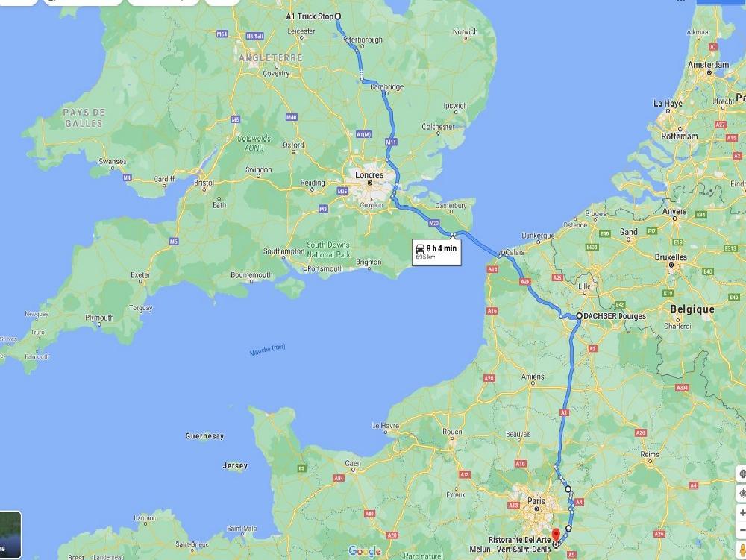Open the 8 h 4 min route info box

(x=436, y=252)
